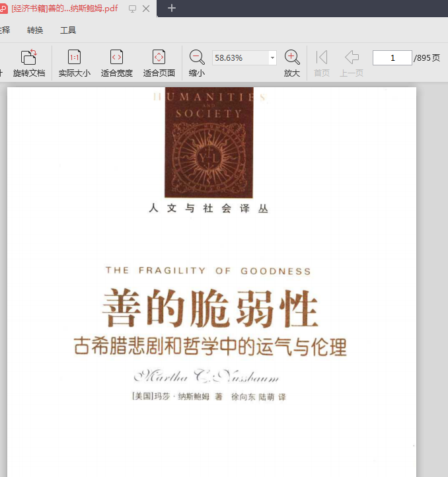This screenshot has height=477, width=448.
Task: Click the translators 徐向东 陆萌 译
Action: (259, 396)
